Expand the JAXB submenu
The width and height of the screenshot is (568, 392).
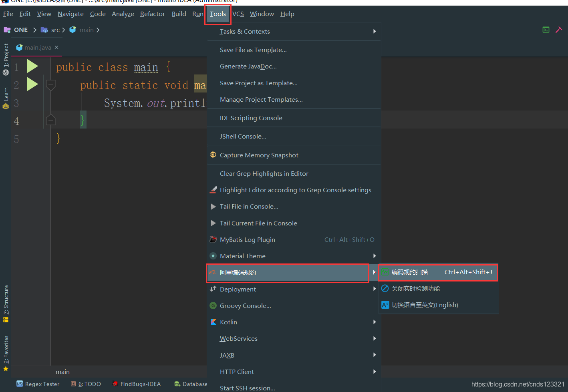(294, 356)
